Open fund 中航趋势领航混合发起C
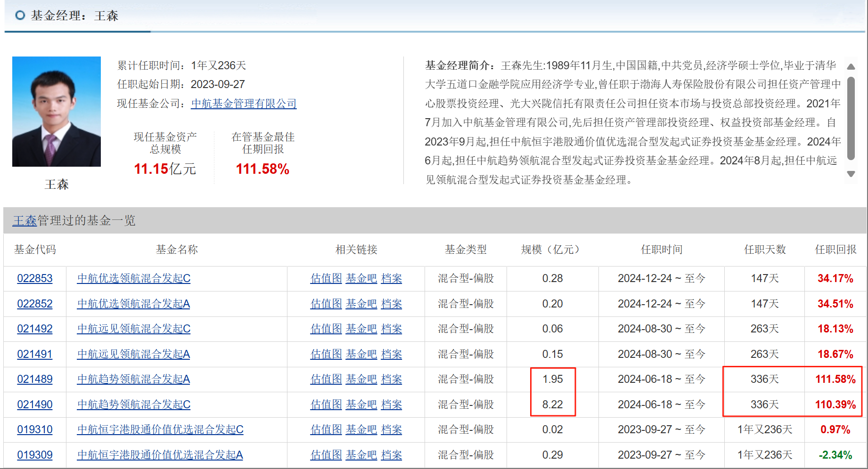This screenshot has height=469, width=868. tap(134, 404)
